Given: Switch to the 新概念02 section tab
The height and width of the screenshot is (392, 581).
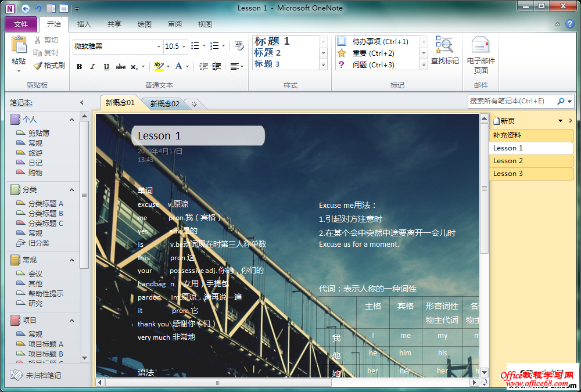Looking at the screenshot, I should pos(165,104).
